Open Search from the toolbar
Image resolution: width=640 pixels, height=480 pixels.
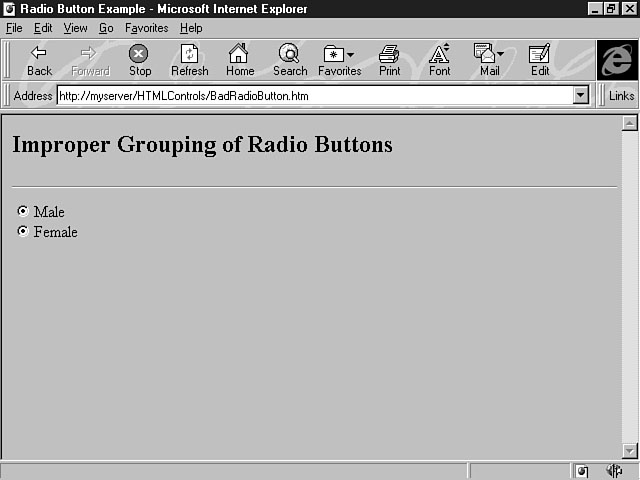point(289,54)
